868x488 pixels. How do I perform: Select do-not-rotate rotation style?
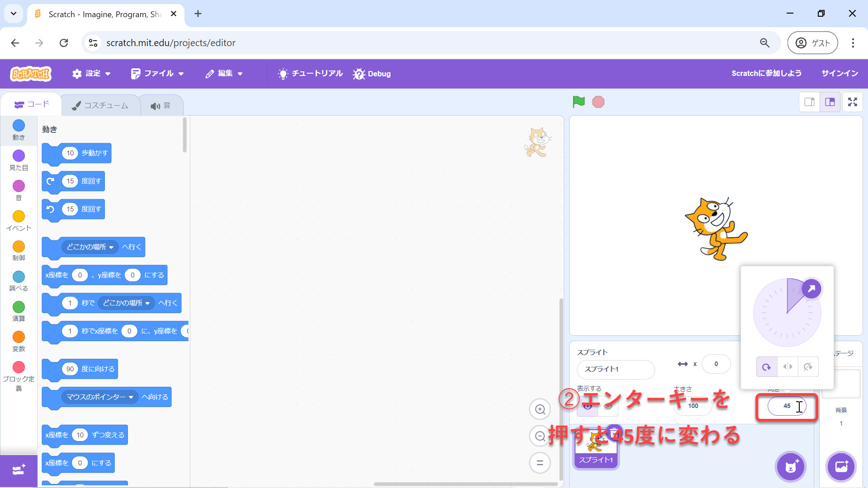click(808, 367)
